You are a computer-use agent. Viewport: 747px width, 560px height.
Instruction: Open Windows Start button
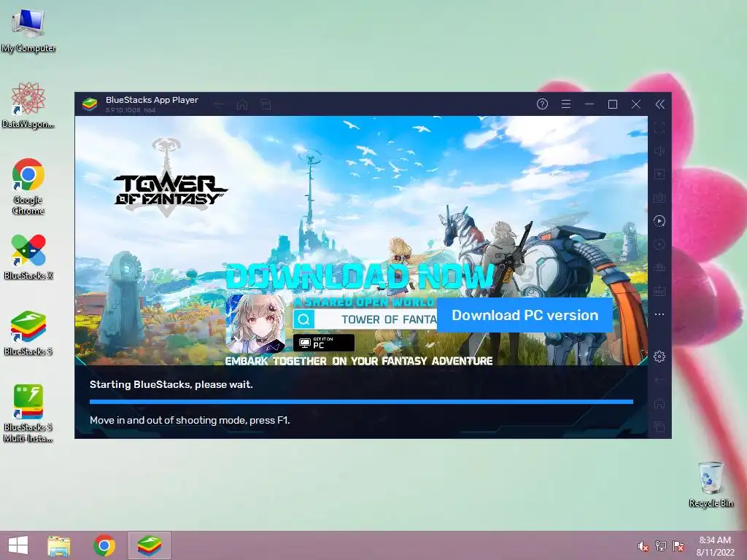(18, 545)
